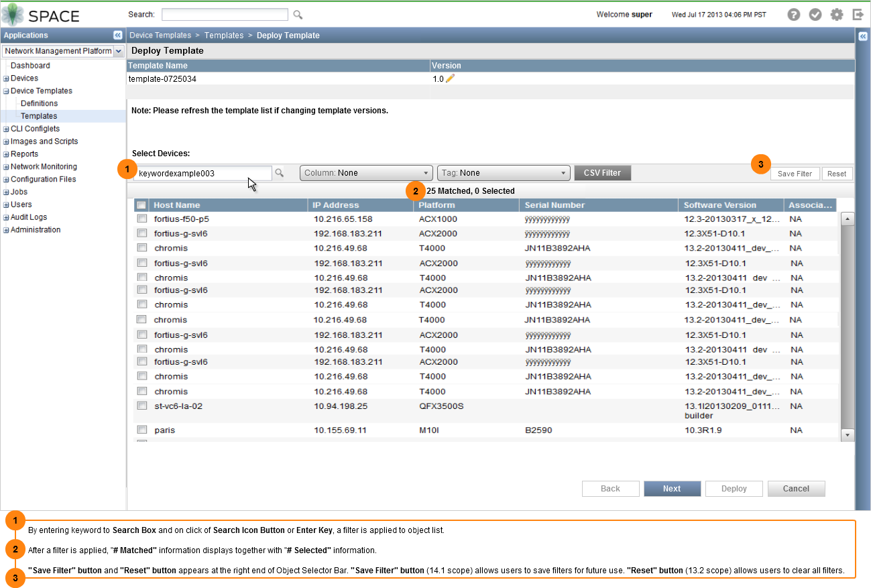Click the Deploy button
The image size is (871, 588).
click(x=734, y=489)
